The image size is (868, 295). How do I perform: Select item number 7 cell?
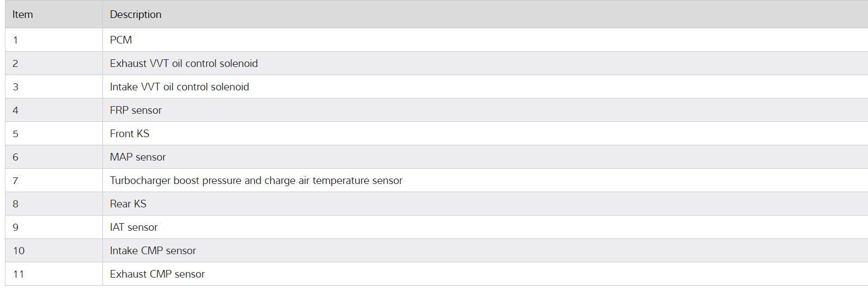(x=16, y=181)
